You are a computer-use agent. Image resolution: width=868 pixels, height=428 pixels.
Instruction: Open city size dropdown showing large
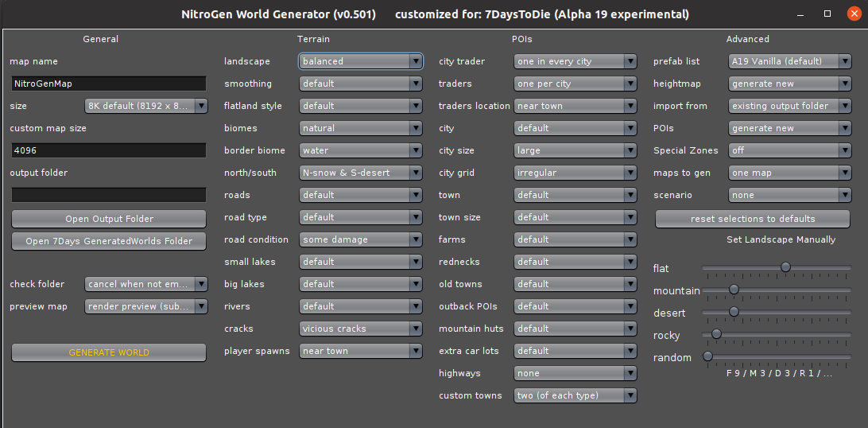point(575,150)
